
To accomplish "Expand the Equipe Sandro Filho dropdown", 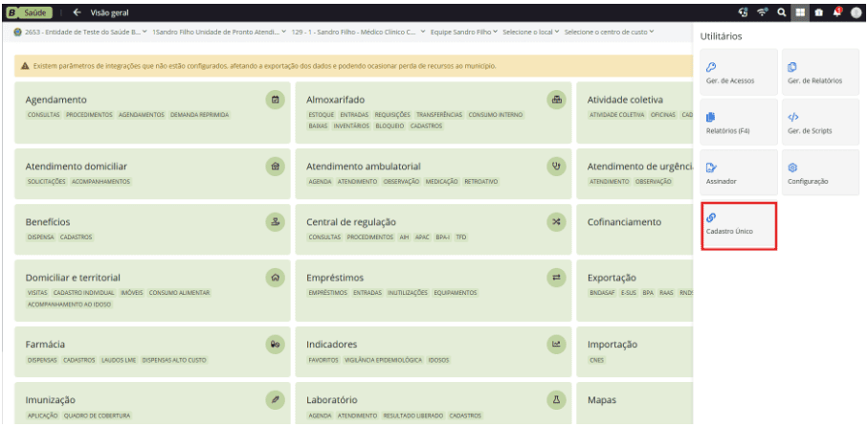I will [x=464, y=33].
